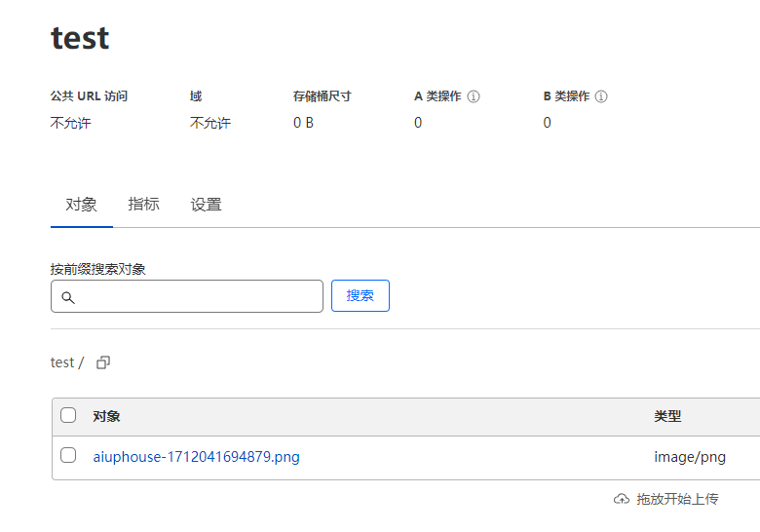Select the image/png type cell
This screenshot has width=760, height=532.
(690, 457)
